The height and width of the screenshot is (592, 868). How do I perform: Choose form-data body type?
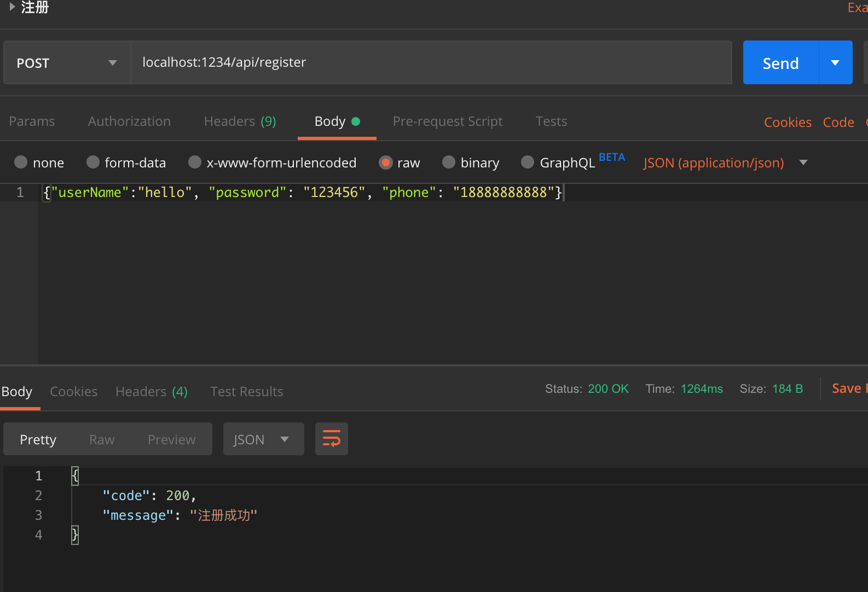pos(93,162)
